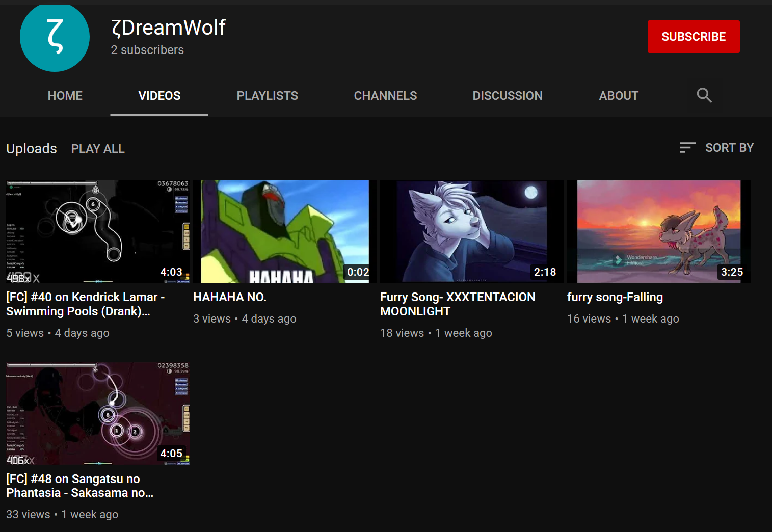
Task: Click the Uploads section heading
Action: pos(32,149)
